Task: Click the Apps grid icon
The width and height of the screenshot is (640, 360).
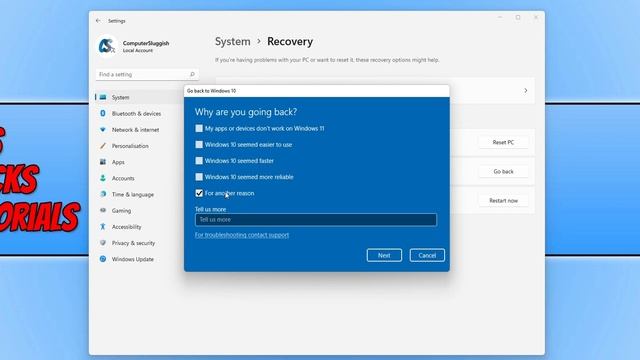Action: (103, 162)
